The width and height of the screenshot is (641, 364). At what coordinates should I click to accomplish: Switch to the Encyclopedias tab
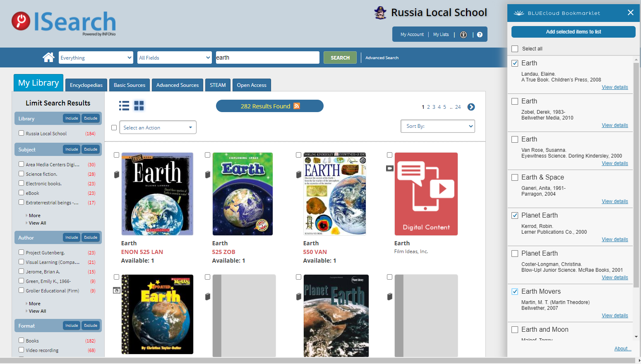[x=86, y=85]
